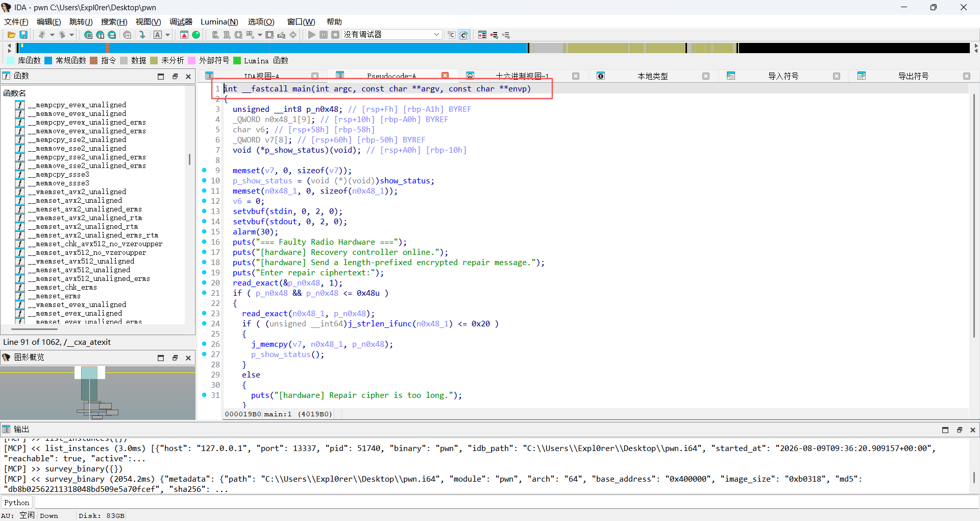Close the 函数 panel

pos(188,76)
